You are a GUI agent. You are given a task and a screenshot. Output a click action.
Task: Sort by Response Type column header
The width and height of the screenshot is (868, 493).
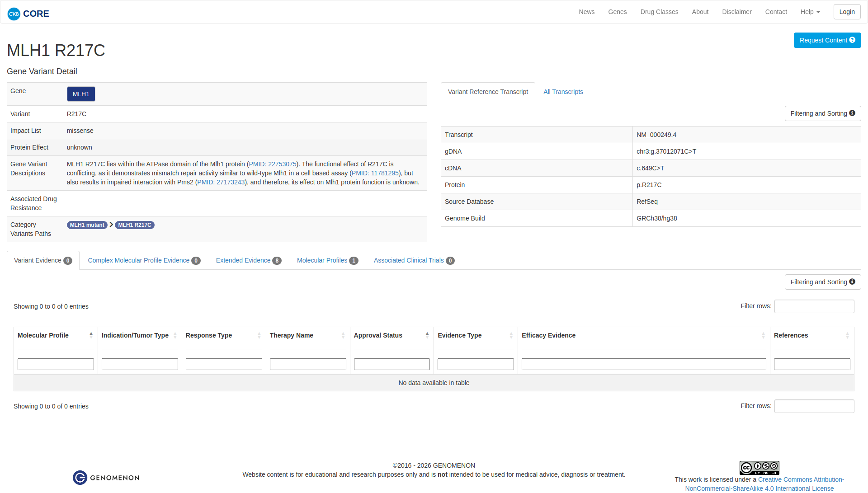[209, 335]
